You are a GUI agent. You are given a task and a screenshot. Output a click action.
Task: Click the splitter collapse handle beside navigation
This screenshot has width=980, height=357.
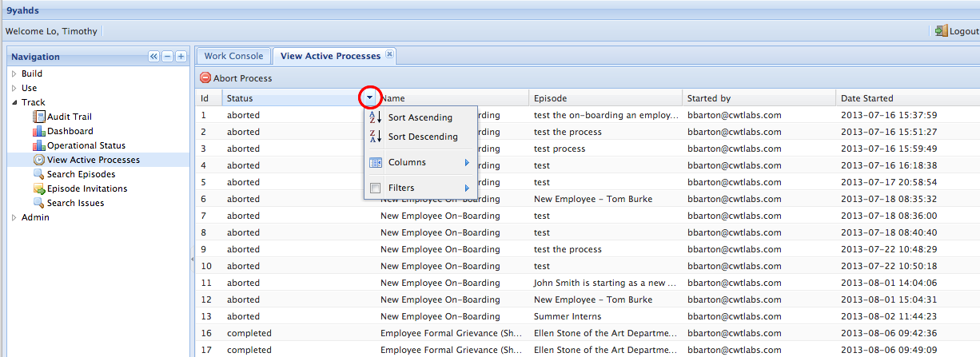(x=192, y=260)
